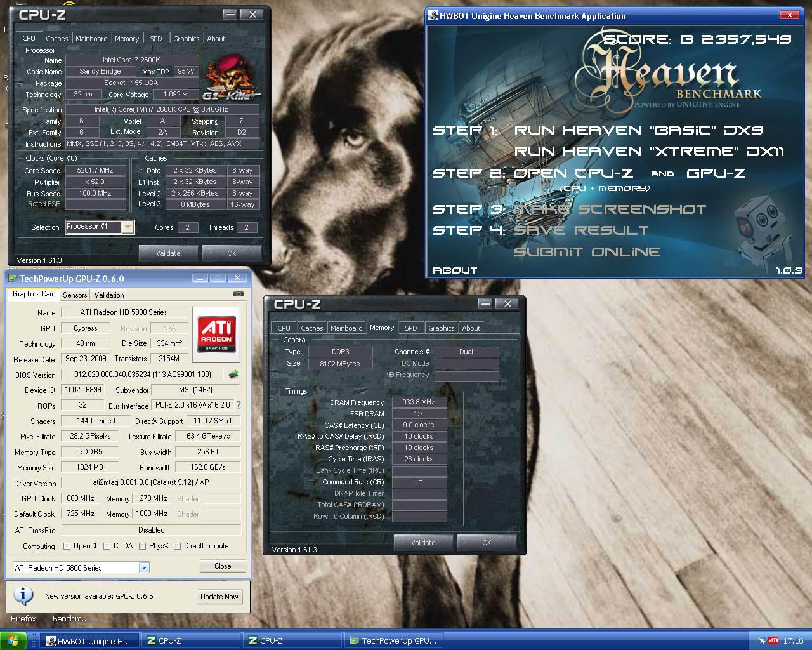Click the Core Speed 5201.7 MHz field
This screenshot has width=812, height=650.
(95, 170)
